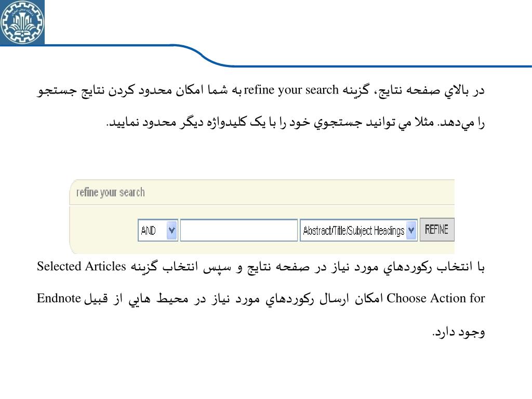
Task: Expand the Abstract/Title/Subject Headings arrow
Action: pos(411,230)
